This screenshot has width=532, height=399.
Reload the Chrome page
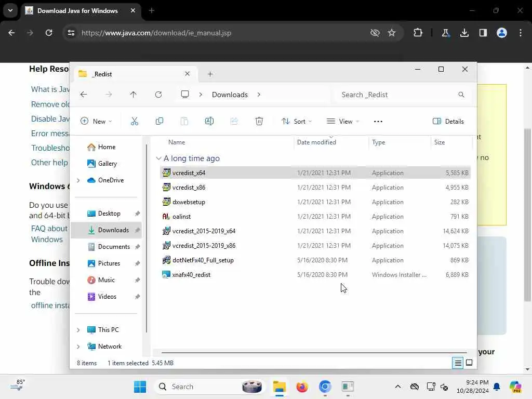click(49, 33)
